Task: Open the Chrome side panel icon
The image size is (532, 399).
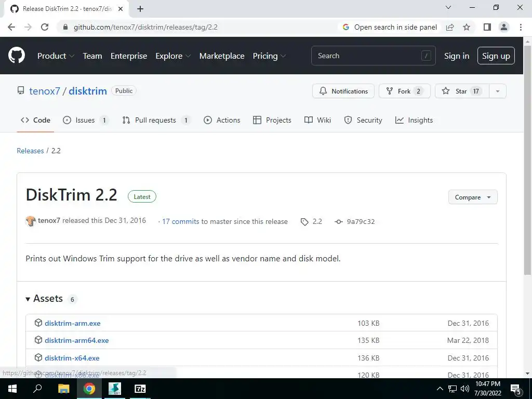Action: [x=487, y=27]
